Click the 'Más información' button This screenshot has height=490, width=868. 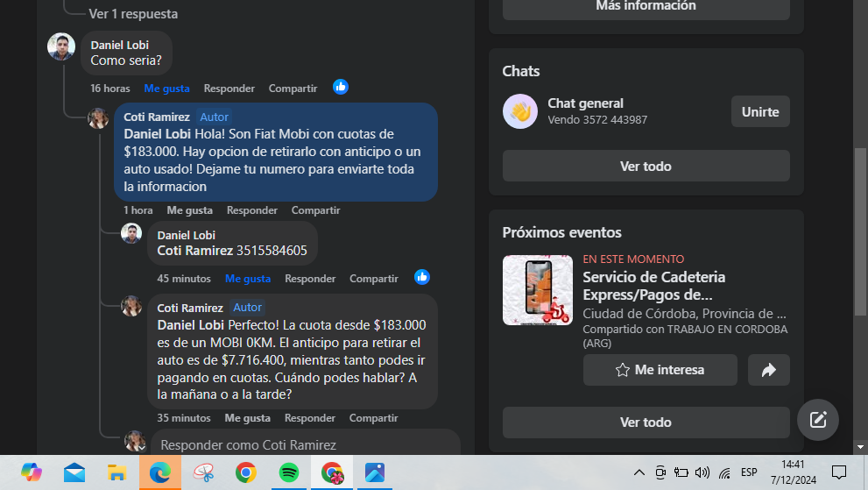click(646, 8)
